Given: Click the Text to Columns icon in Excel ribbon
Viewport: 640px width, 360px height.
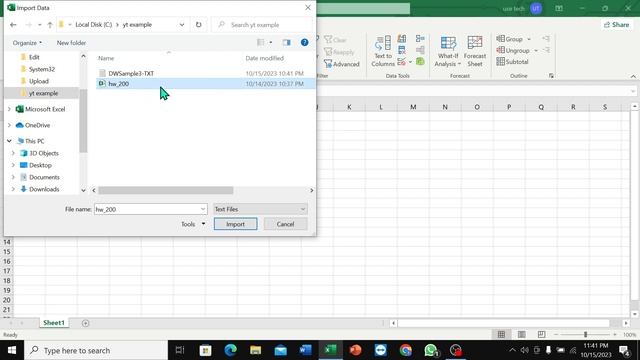Looking at the screenshot, I should [x=383, y=51].
